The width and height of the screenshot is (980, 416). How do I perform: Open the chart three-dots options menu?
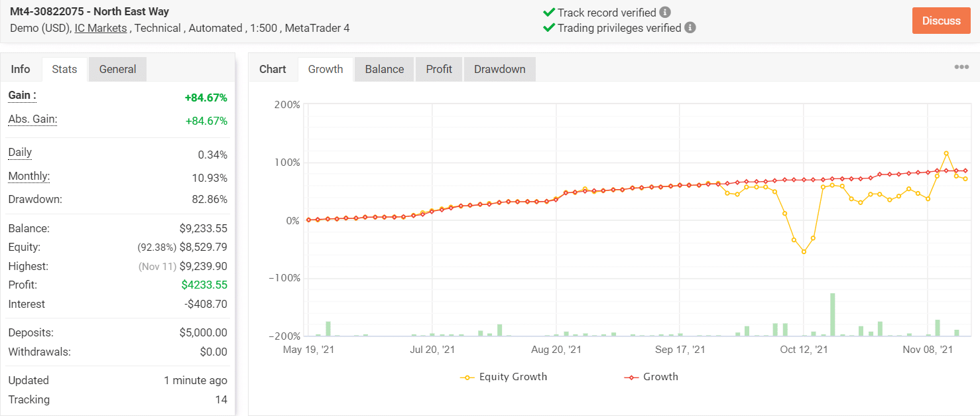(961, 67)
